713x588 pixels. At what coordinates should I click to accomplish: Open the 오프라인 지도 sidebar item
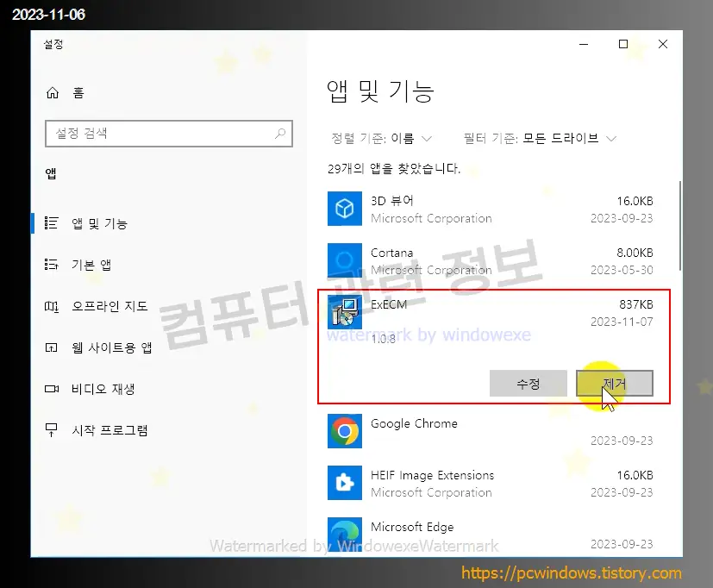coord(168,306)
